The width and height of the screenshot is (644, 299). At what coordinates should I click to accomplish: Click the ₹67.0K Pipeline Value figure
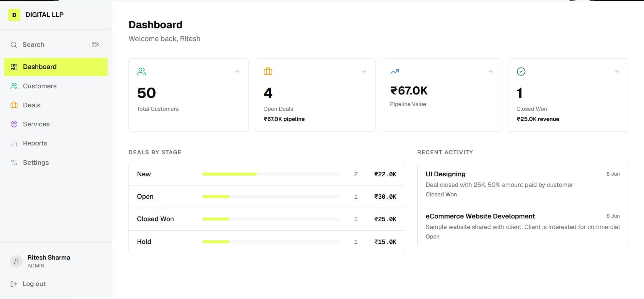point(409,91)
